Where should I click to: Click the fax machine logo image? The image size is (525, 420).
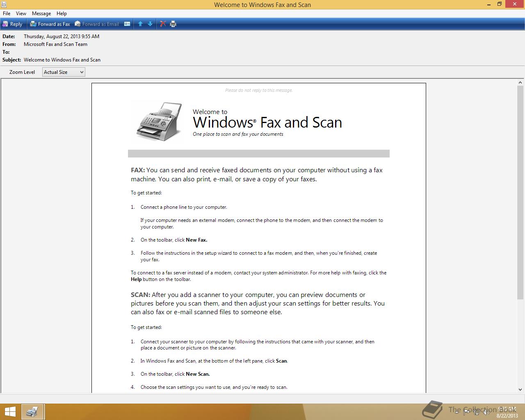pyautogui.click(x=159, y=121)
